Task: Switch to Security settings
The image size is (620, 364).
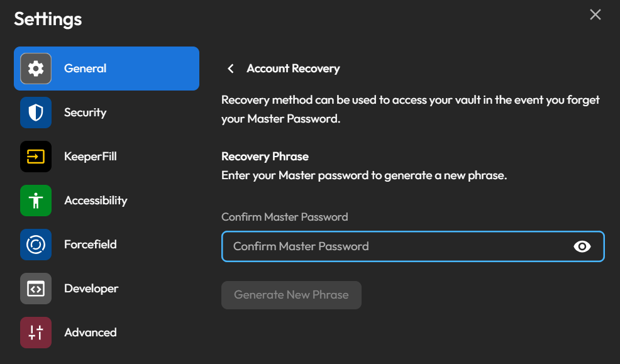Action: point(106,113)
